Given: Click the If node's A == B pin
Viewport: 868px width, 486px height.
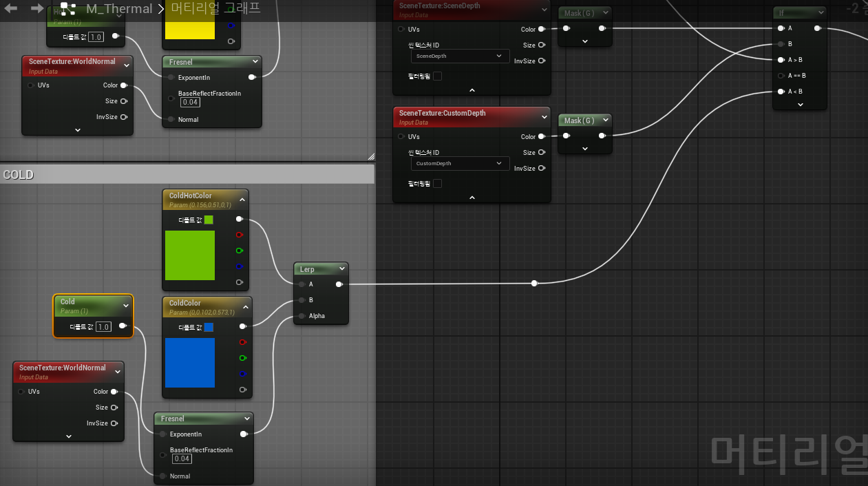Looking at the screenshot, I should pyautogui.click(x=781, y=76).
